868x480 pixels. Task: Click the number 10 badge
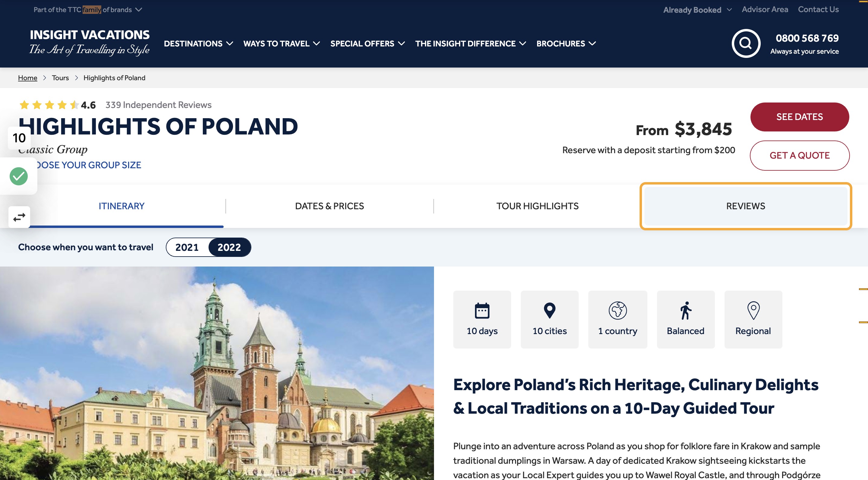(x=19, y=138)
